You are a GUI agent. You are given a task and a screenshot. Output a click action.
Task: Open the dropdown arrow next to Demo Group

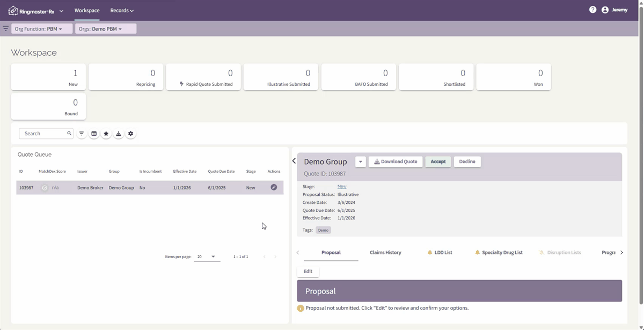coord(360,162)
